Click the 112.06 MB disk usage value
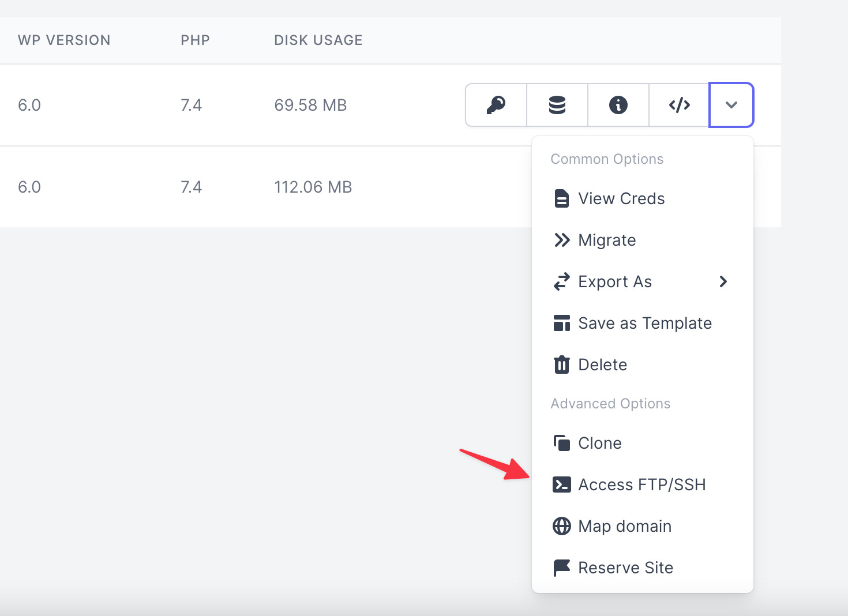The image size is (848, 616). point(313,187)
